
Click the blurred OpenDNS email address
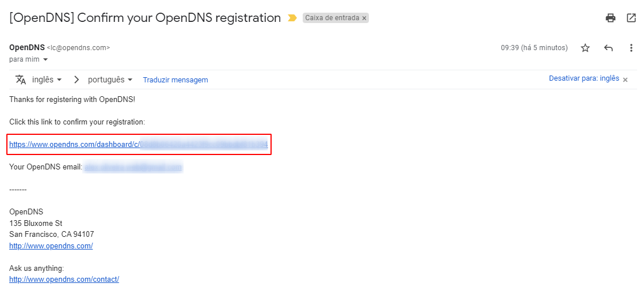[x=133, y=167]
